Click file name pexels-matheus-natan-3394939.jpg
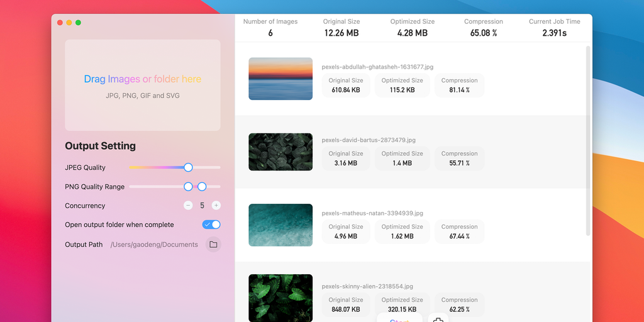This screenshot has height=322, width=644. tap(372, 213)
